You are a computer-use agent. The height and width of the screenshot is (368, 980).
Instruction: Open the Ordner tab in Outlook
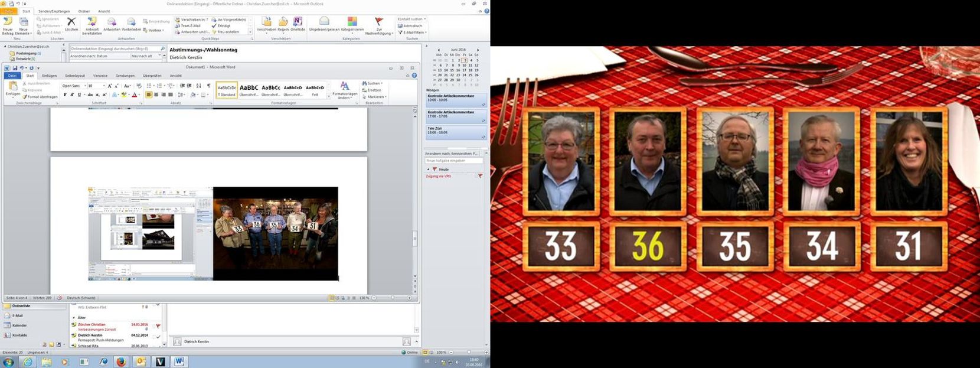[x=84, y=11]
